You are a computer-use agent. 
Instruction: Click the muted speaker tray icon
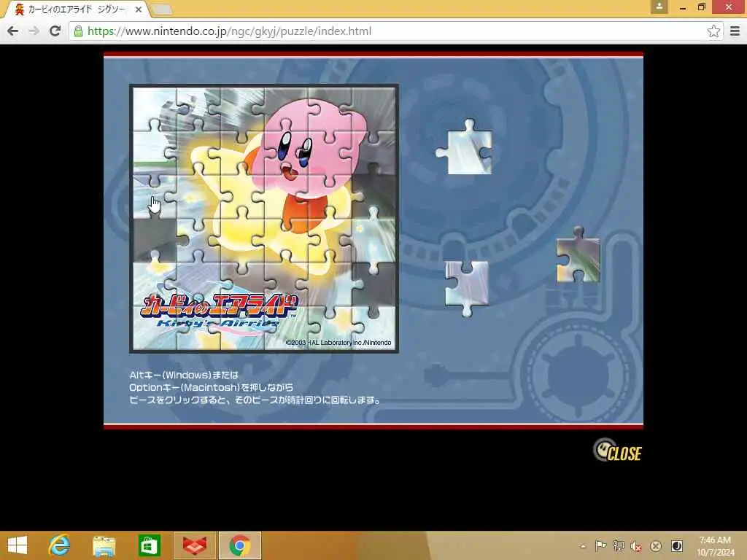click(636, 545)
